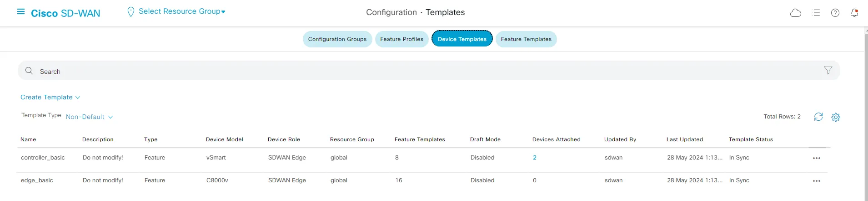Screen dimensions: 868x201
Task: Click devices attached count 2 link
Action: click(x=534, y=158)
